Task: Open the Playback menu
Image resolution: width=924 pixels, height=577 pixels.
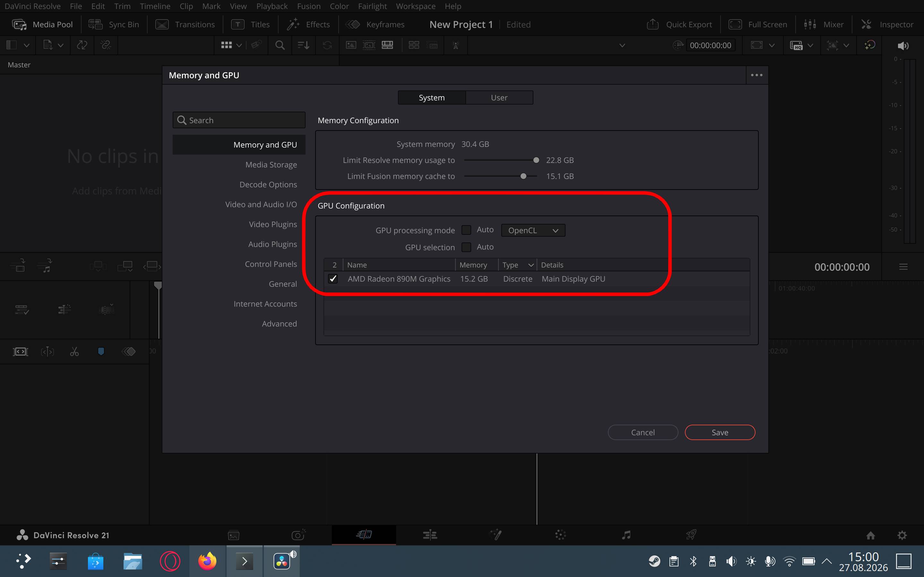Action: [x=272, y=6]
